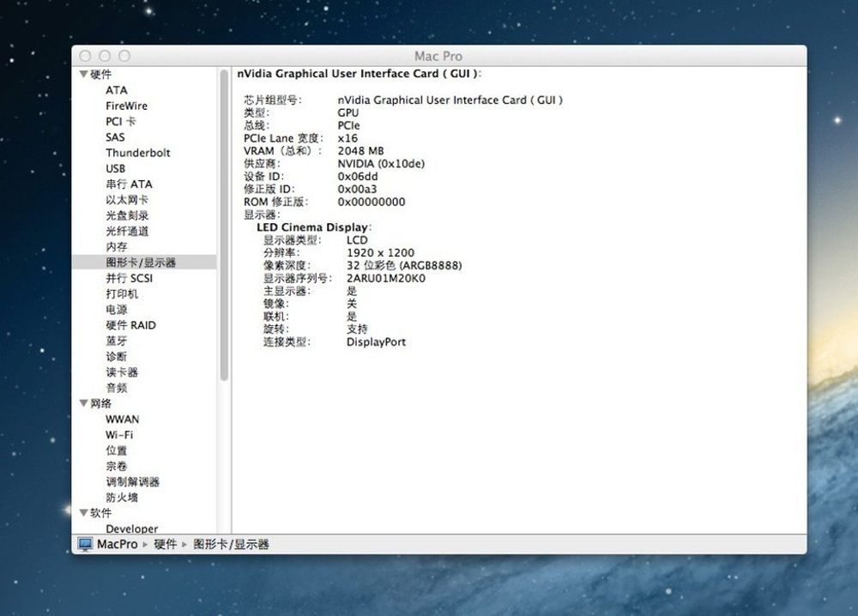Zoom the Mac Pro window
Screen dimensions: 858x616
(124, 56)
